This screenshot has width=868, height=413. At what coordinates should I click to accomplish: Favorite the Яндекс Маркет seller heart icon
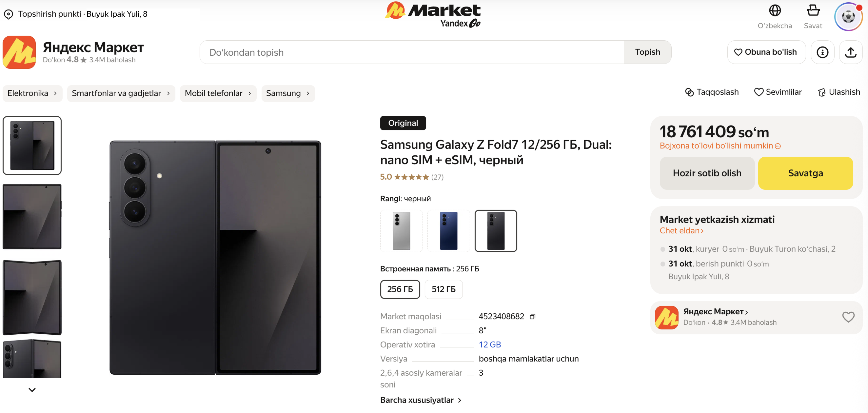point(848,317)
